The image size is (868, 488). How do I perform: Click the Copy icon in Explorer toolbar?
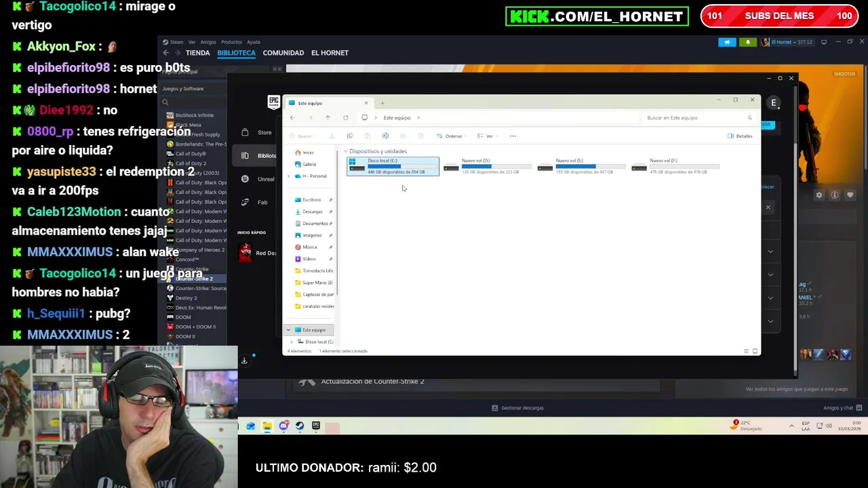coord(350,136)
